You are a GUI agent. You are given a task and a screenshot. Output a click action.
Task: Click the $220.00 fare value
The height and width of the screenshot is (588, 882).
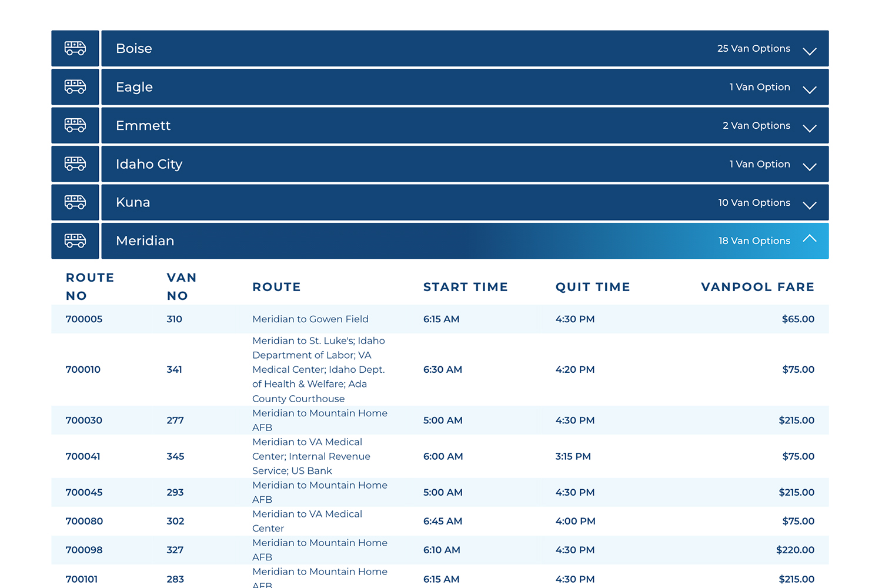pyautogui.click(x=795, y=550)
